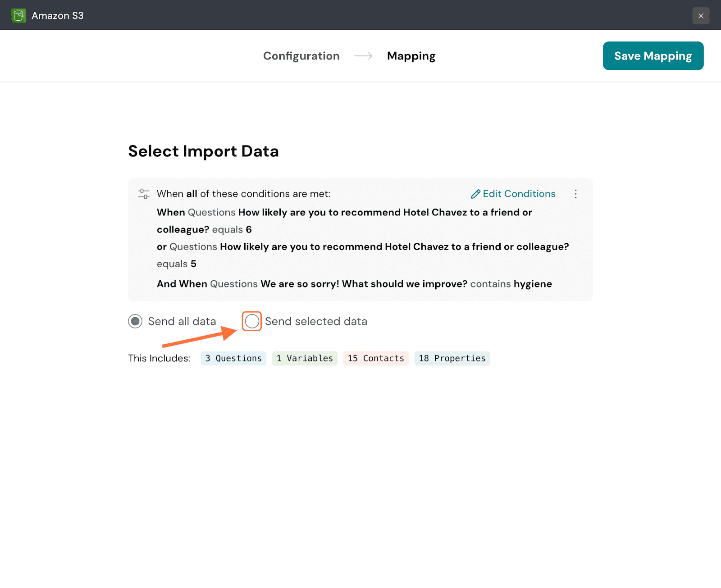Image resolution: width=721 pixels, height=588 pixels.
Task: Click the arrow between Configuration and Mapping
Action: pyautogui.click(x=363, y=56)
